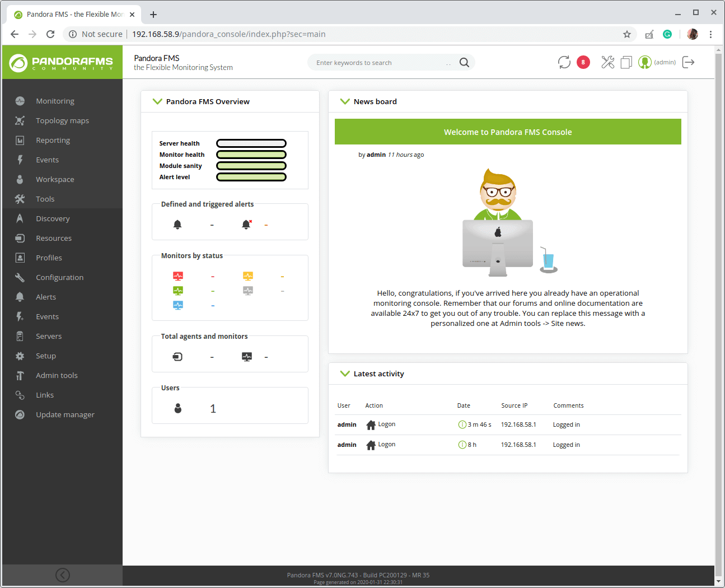Click the Grammarly extension icon
This screenshot has width=725, height=588.
click(667, 34)
